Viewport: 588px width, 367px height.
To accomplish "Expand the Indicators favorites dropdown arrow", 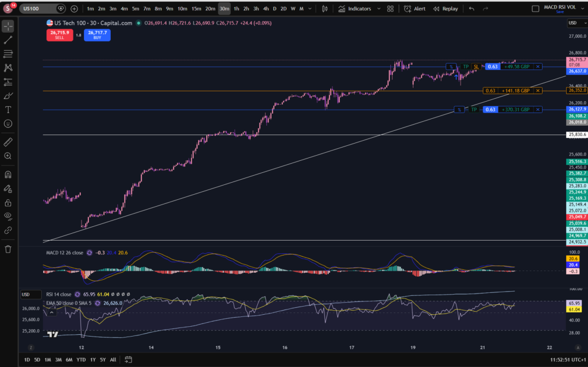I will point(379,9).
